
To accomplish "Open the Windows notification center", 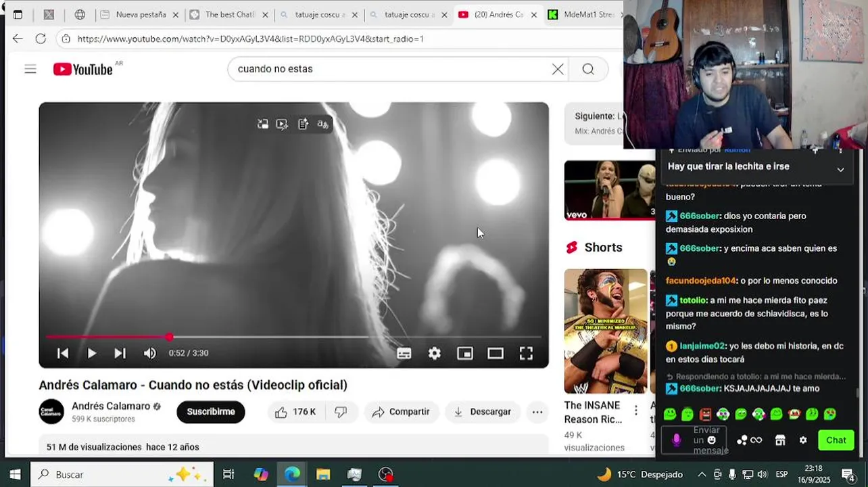I will pos(848,474).
